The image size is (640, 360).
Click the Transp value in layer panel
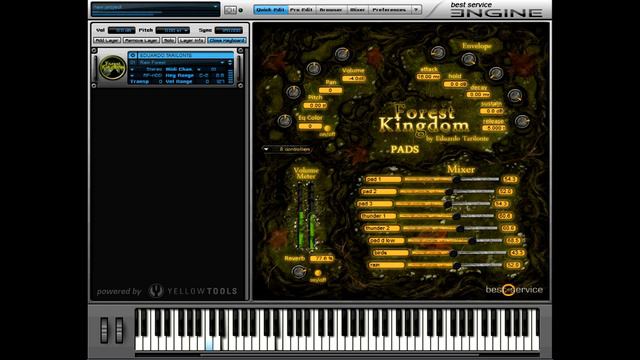[x=160, y=82]
